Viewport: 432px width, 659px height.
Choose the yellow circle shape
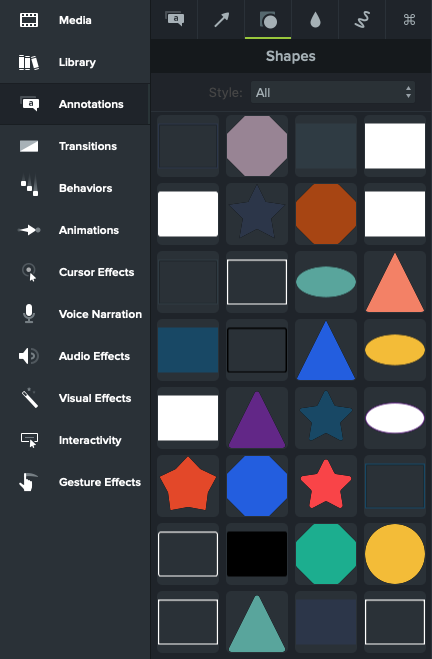[395, 554]
